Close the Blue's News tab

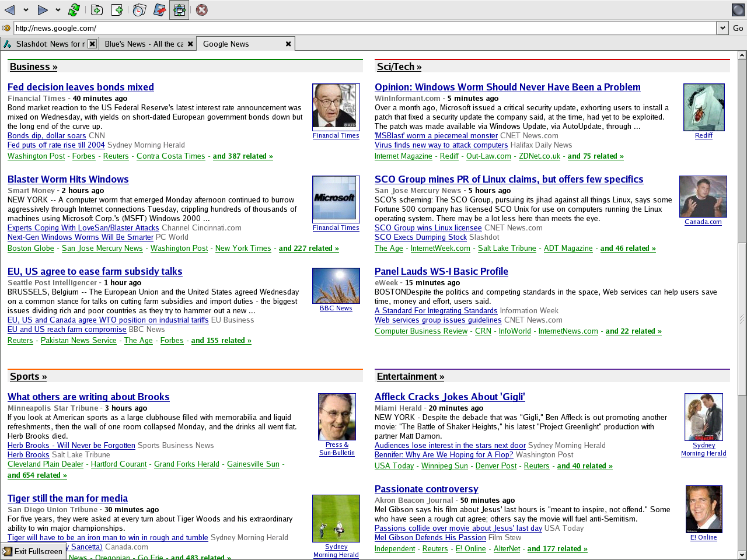pos(190,44)
